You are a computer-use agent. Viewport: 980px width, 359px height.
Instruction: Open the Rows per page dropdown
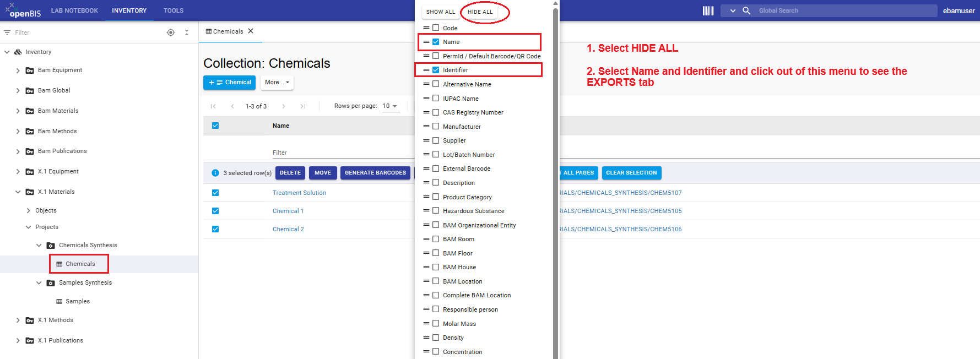[x=391, y=106]
